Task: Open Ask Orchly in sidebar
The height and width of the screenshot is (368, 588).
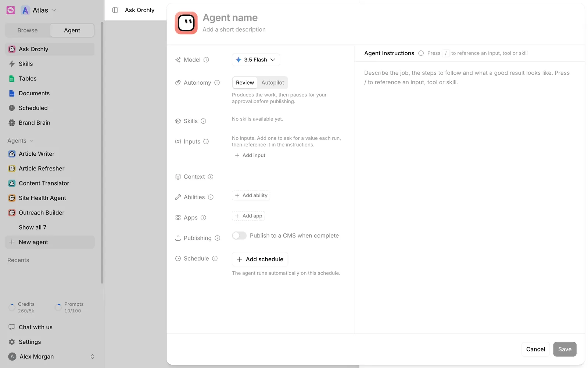Action: click(x=50, y=49)
